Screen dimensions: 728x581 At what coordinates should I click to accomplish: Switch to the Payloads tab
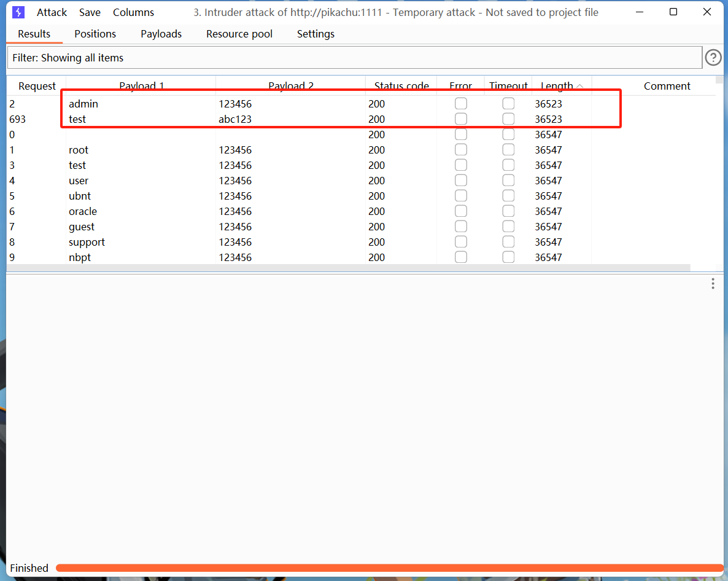tap(161, 34)
